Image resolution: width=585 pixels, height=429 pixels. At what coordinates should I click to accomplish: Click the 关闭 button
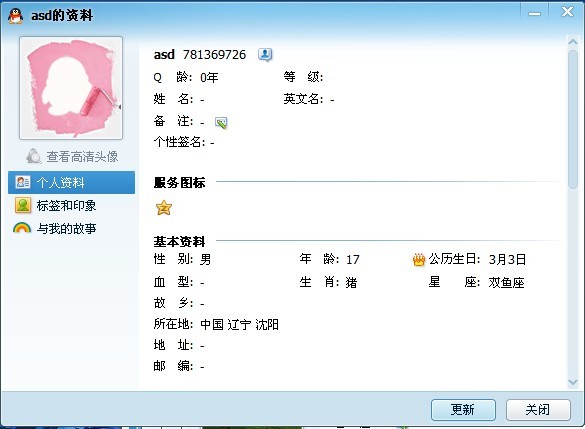coord(538,410)
